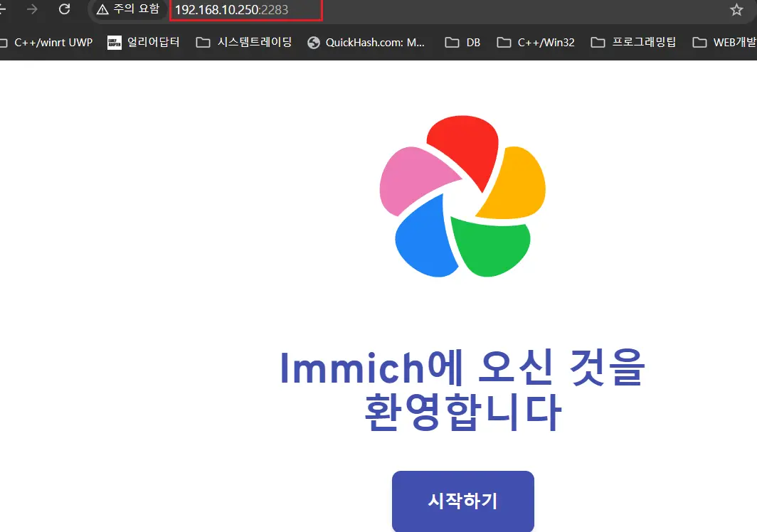Click the 시작하기 button
Viewport: 757px width, 532px height.
[462, 501]
